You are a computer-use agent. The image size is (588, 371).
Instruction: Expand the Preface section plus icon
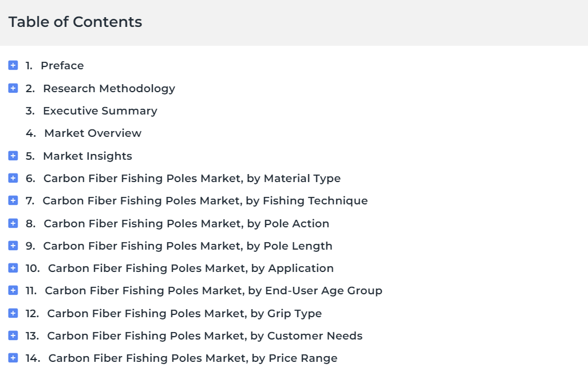(x=13, y=66)
